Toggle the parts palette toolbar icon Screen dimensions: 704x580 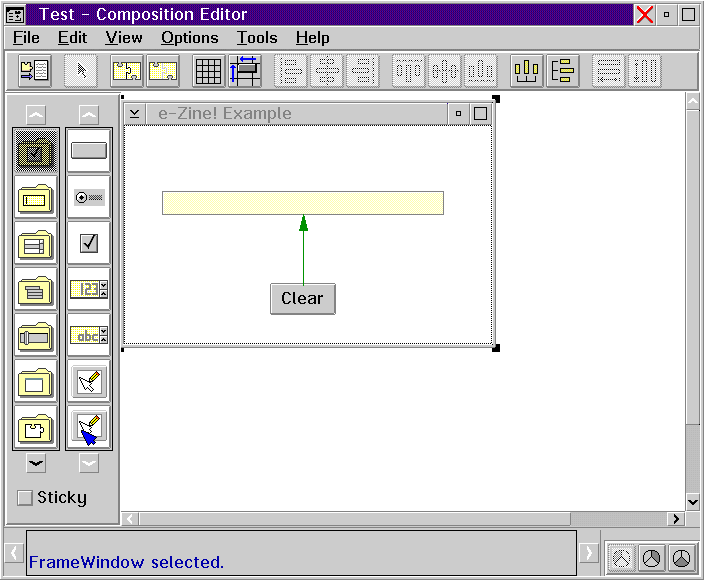click(35, 71)
